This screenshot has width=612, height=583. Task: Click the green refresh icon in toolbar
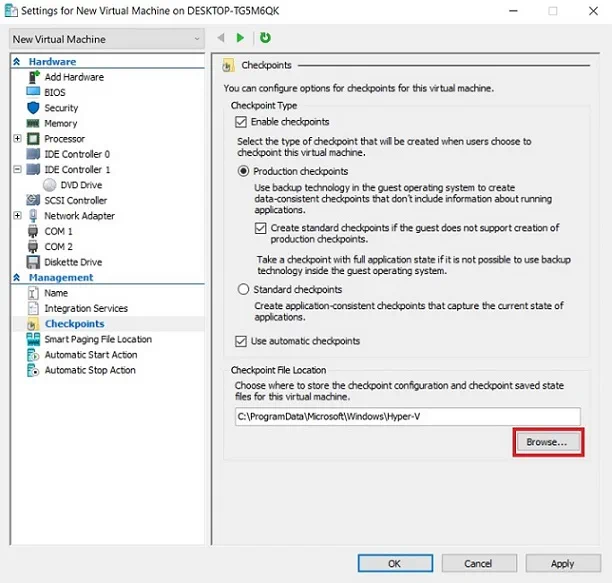265,38
